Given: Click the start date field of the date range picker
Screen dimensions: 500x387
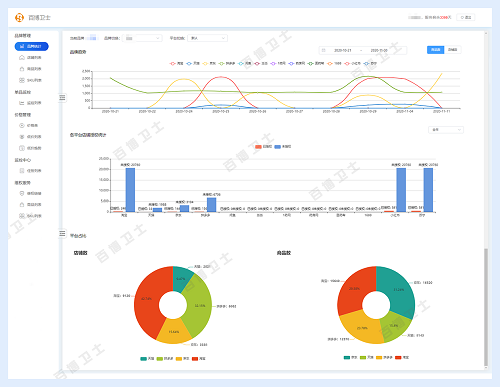Looking at the screenshot, I should [343, 50].
